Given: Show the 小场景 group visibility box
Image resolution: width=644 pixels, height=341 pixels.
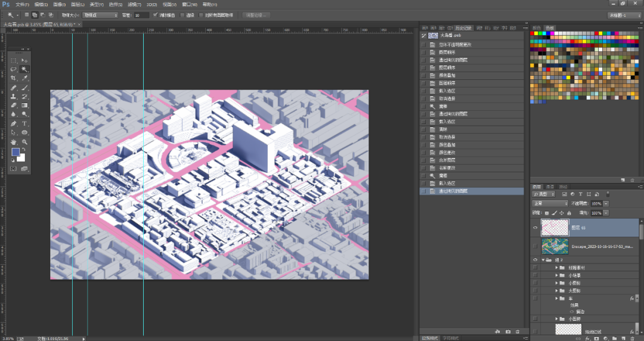Looking at the screenshot, I should coord(535,275).
